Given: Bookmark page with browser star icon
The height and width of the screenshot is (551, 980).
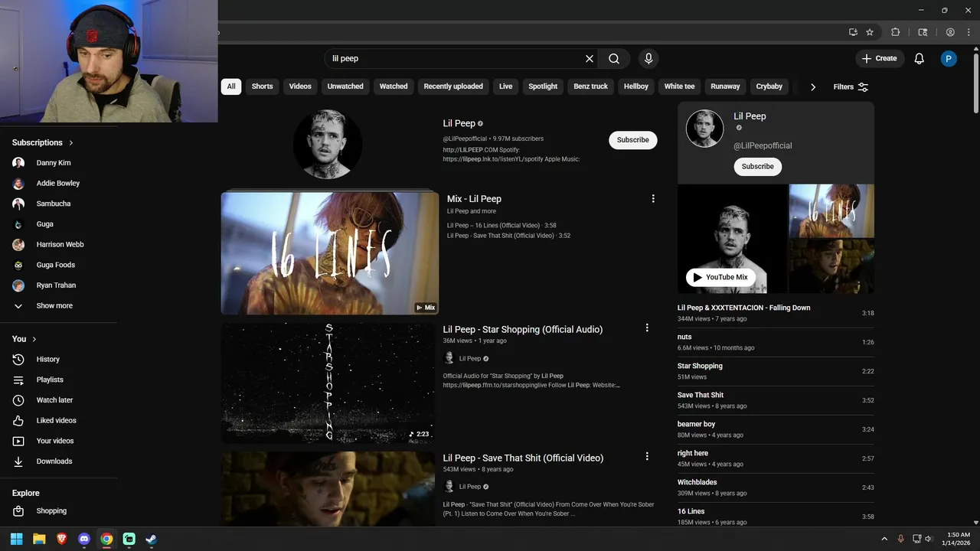Looking at the screenshot, I should [870, 32].
